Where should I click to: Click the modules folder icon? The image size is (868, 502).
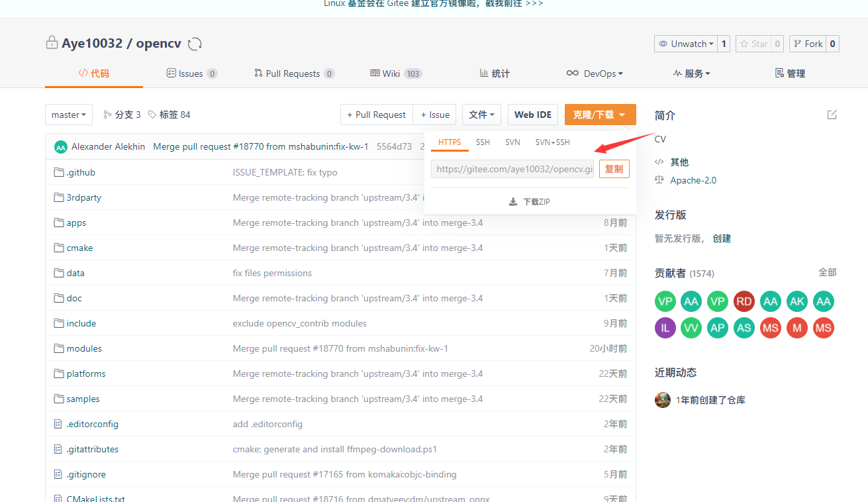click(59, 348)
